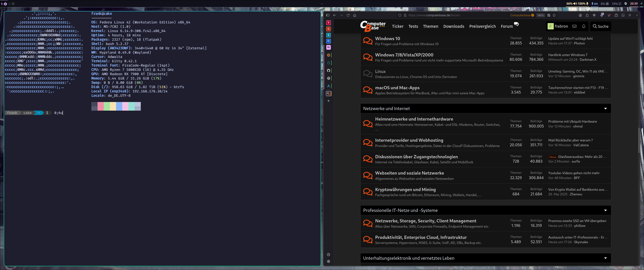Click the Suche search button
644x270 pixels.
[601, 26]
